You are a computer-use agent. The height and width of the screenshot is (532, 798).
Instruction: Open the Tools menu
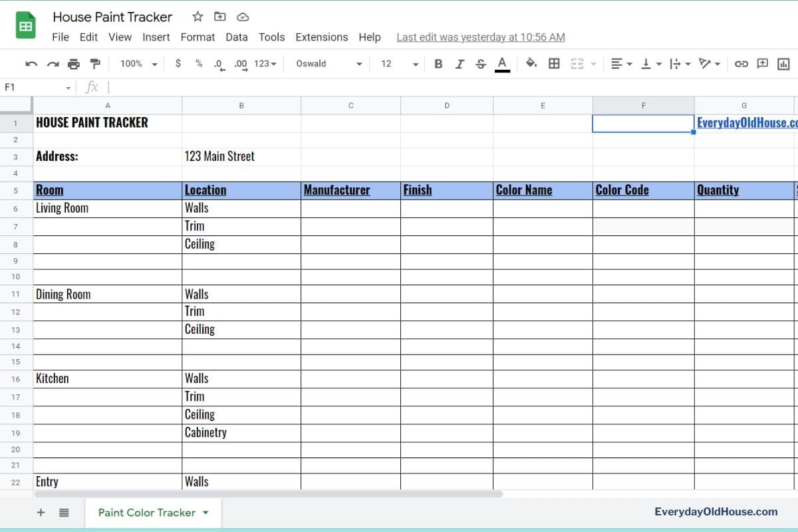[271, 37]
